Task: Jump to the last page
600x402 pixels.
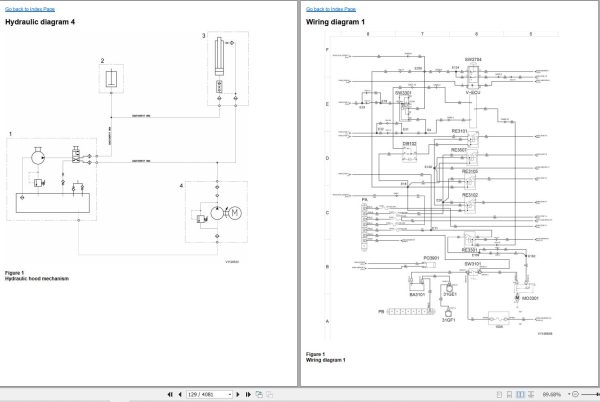Action: (x=248, y=394)
